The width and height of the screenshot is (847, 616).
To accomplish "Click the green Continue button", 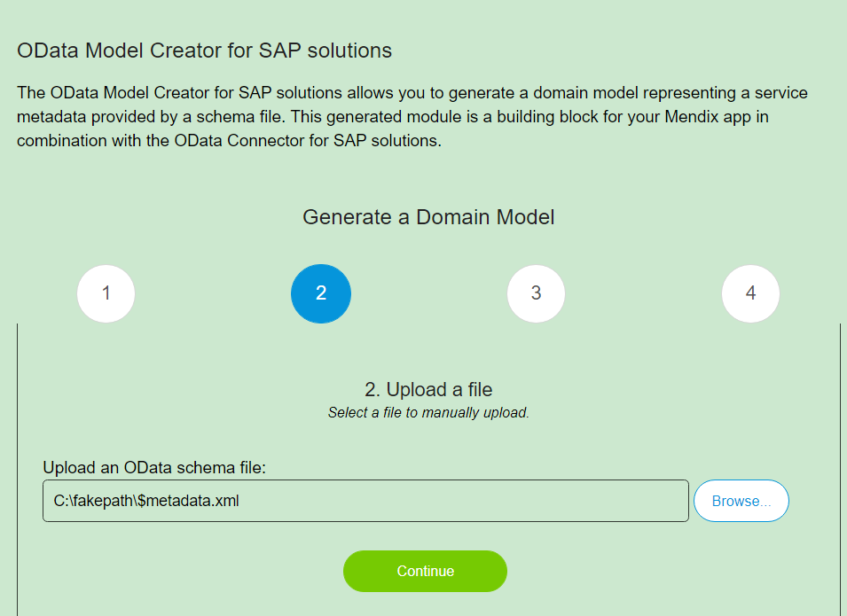I will (425, 571).
